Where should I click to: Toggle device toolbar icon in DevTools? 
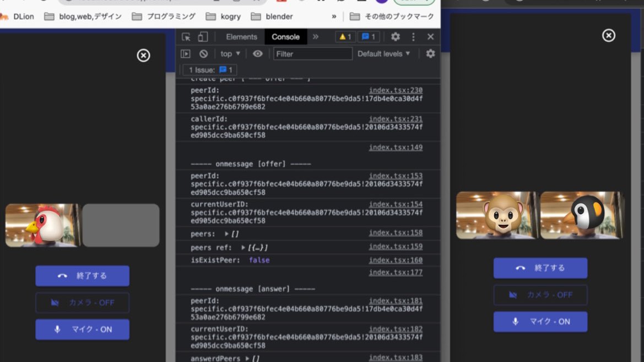click(203, 37)
